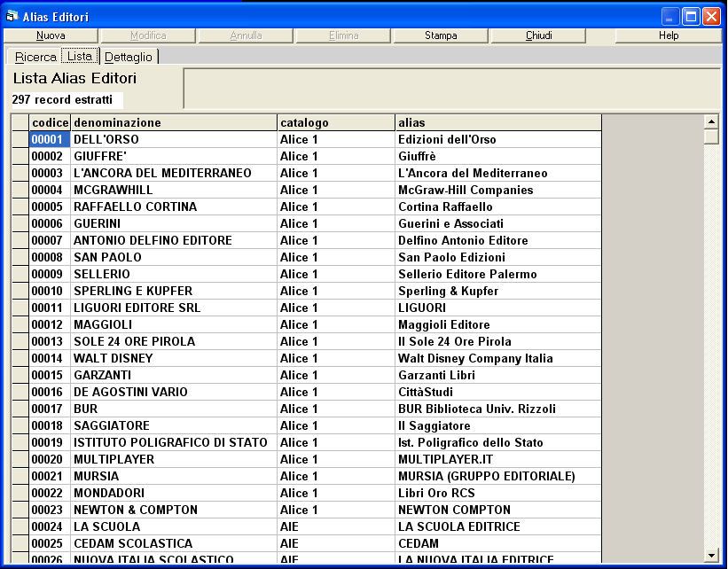Click LA SCUOLA EDITRICE alias cell

498,526
